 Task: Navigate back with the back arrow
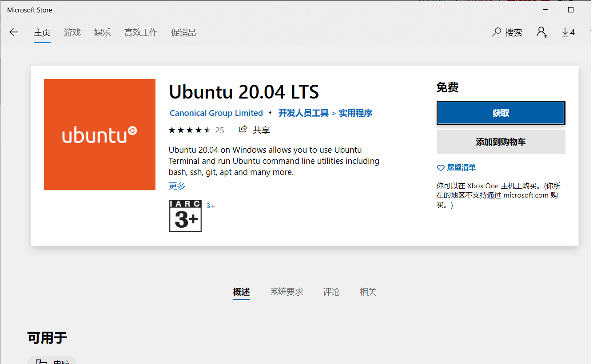(14, 32)
